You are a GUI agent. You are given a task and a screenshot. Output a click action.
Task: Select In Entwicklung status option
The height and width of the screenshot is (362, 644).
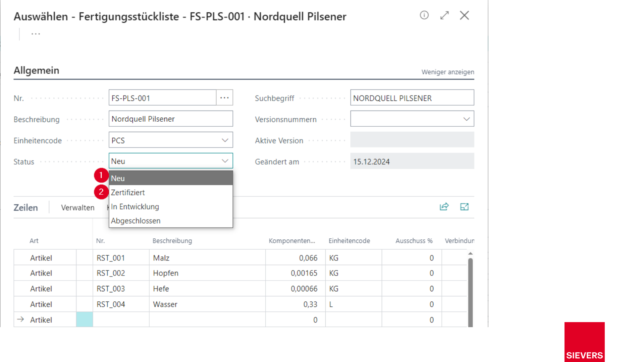pyautogui.click(x=171, y=206)
